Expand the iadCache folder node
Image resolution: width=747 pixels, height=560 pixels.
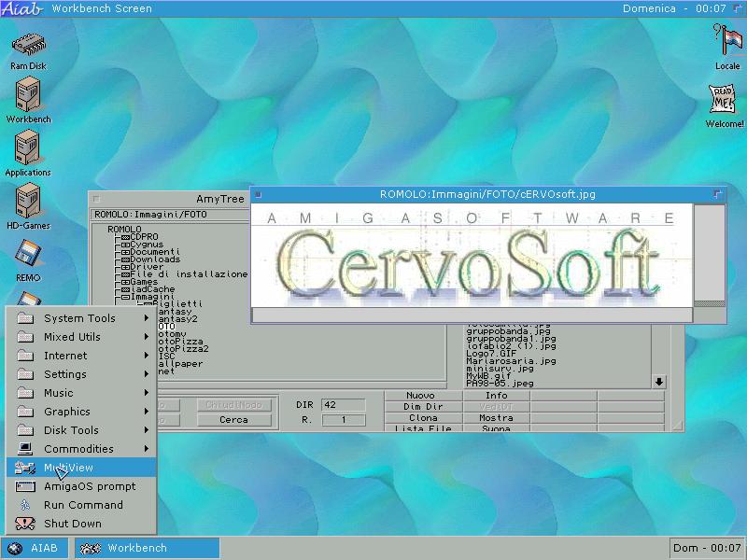125,289
